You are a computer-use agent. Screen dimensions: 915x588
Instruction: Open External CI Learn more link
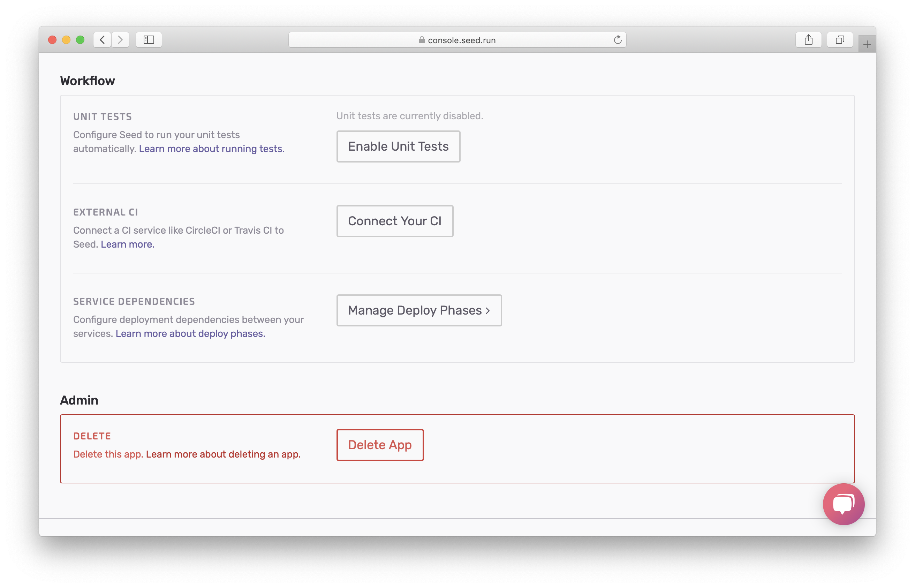[128, 244]
